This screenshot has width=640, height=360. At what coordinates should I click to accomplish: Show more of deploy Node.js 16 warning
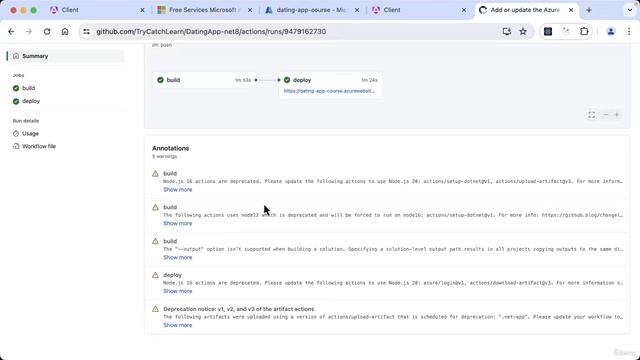click(x=178, y=291)
